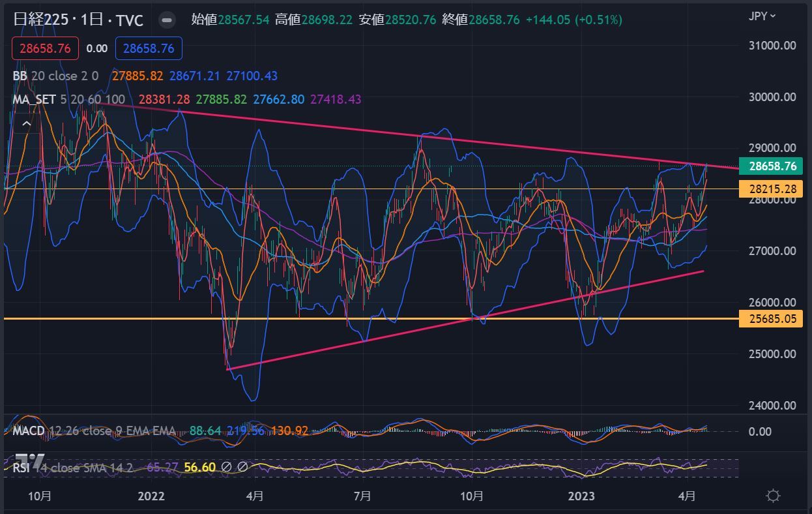This screenshot has width=812, height=514.
Task: Select the MACD indicator label
Action: (x=29, y=431)
